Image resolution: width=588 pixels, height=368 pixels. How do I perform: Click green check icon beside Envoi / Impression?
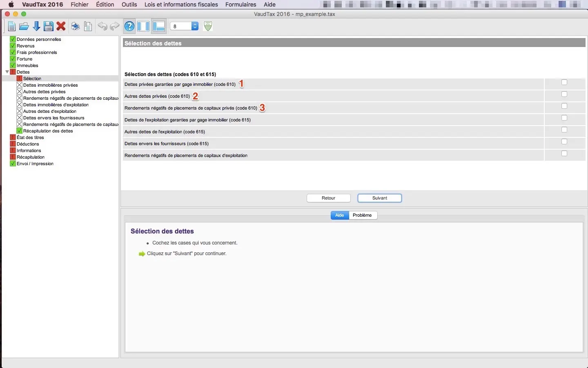(13, 164)
